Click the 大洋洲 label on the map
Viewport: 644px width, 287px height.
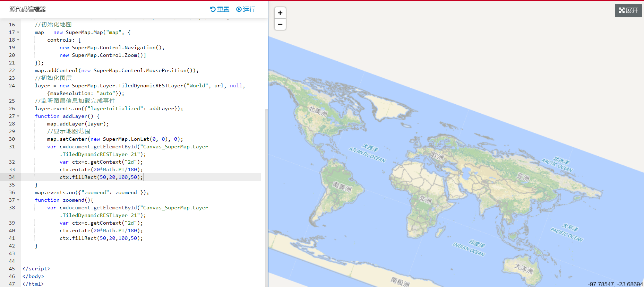[523, 269]
